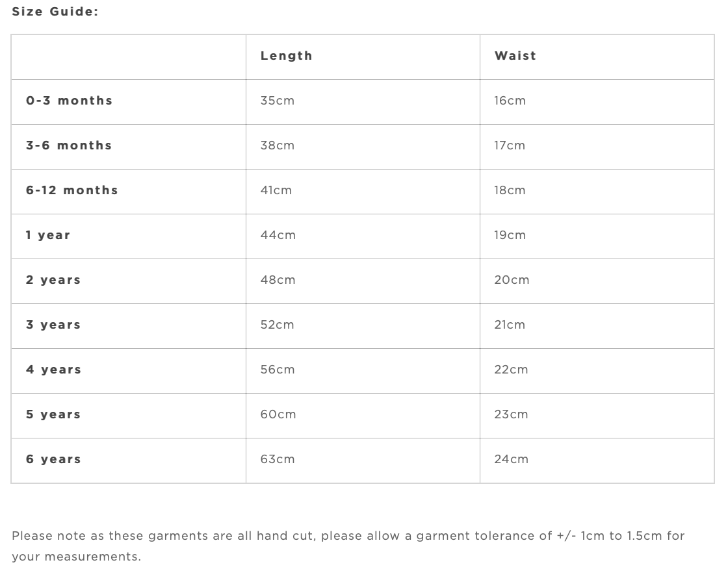Click the 63cm length value
The image size is (728, 582).
click(278, 459)
